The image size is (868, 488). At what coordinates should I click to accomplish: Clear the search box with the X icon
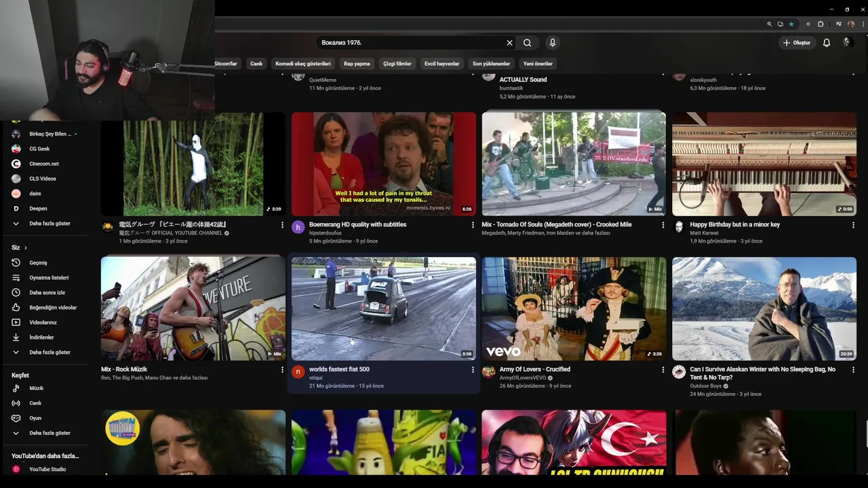(x=509, y=43)
